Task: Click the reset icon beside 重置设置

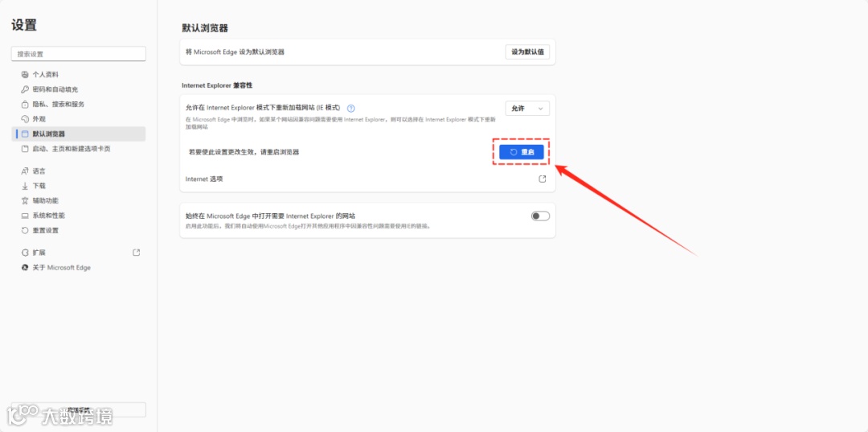Action: pyautogui.click(x=24, y=230)
